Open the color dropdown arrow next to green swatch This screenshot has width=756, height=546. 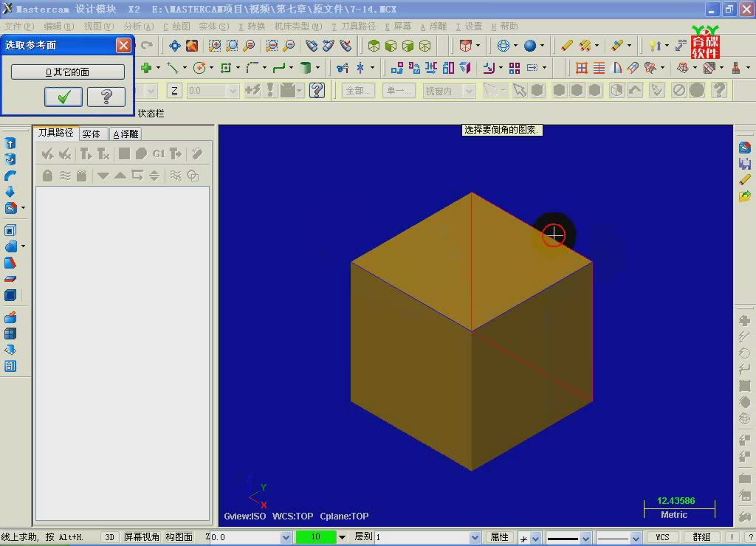[x=342, y=537]
